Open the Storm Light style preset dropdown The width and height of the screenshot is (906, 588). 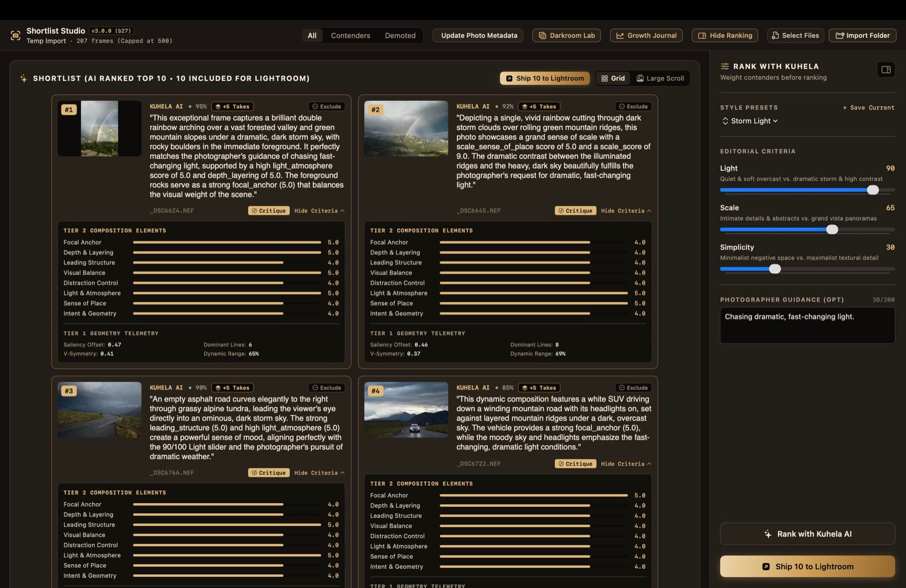[x=750, y=121]
